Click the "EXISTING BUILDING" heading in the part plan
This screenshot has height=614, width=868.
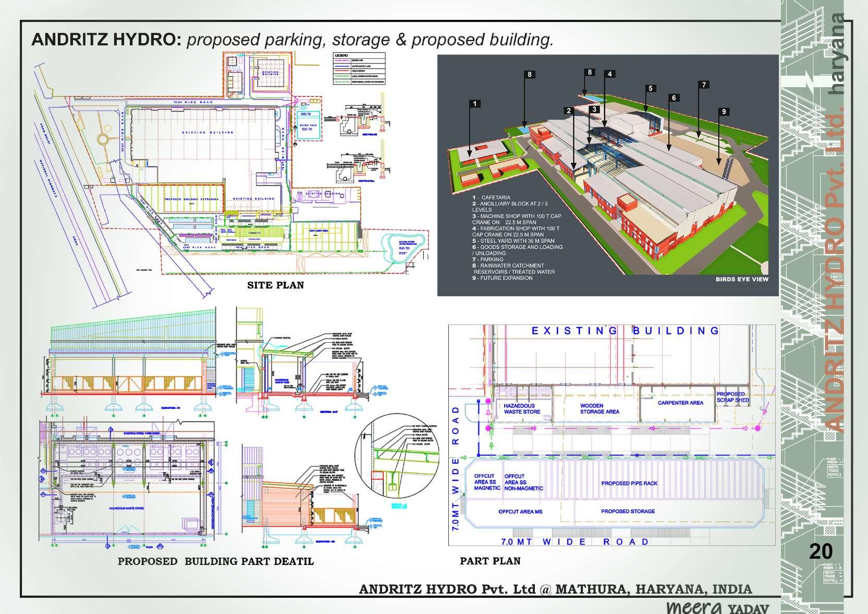pos(625,331)
